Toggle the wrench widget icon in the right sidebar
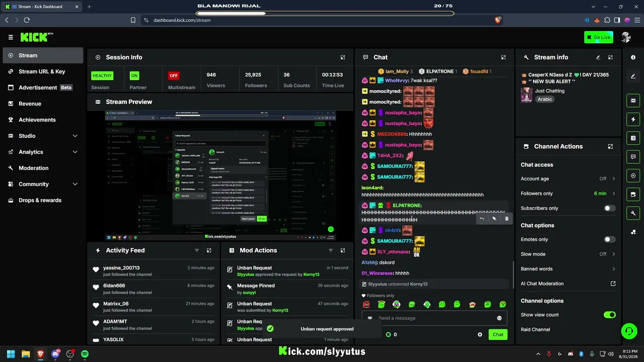This screenshot has height=362, width=644. tap(633, 213)
